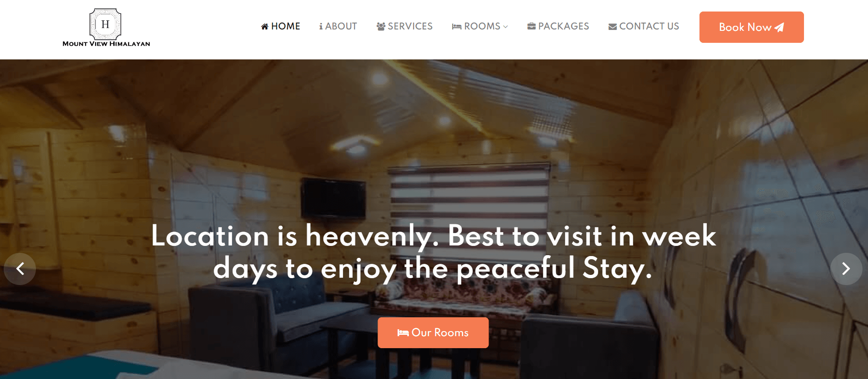Click the bed icon beside Rooms

[x=457, y=27]
